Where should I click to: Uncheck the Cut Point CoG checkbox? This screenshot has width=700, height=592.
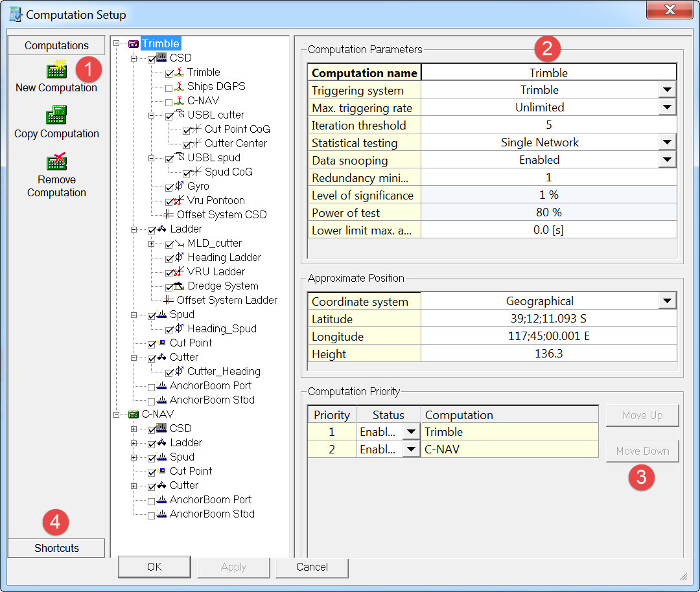187,130
